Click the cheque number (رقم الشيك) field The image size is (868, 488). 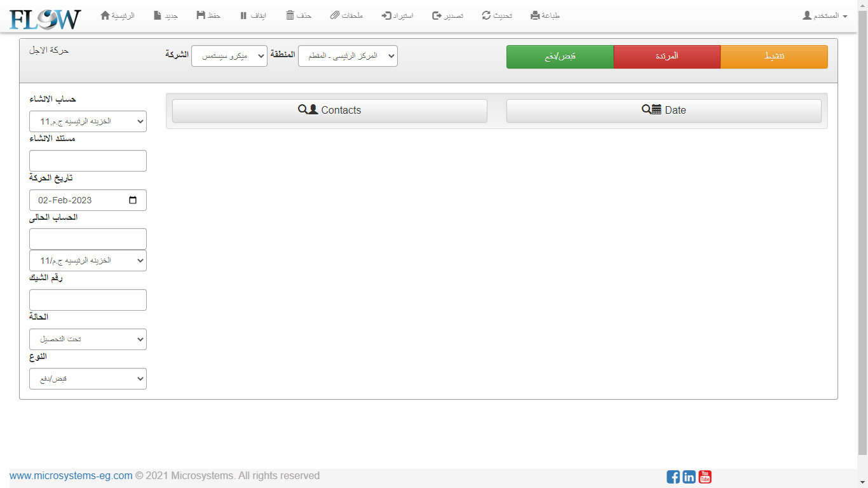click(88, 300)
